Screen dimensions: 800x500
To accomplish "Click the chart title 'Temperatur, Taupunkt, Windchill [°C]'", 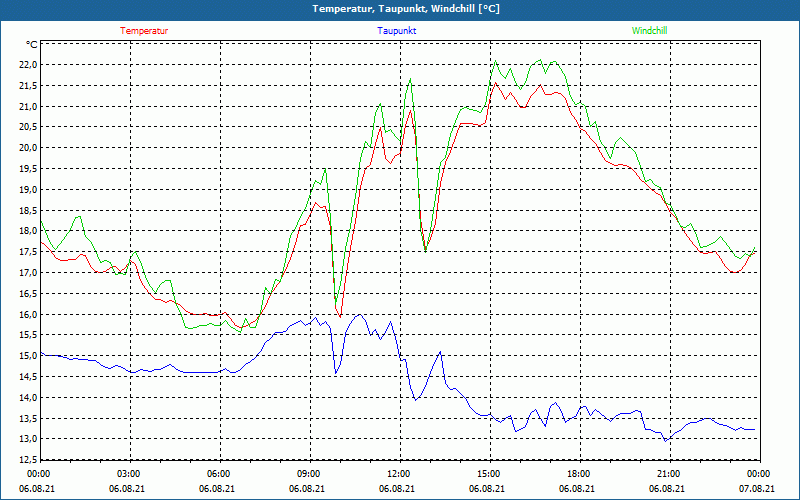I will click(406, 9).
